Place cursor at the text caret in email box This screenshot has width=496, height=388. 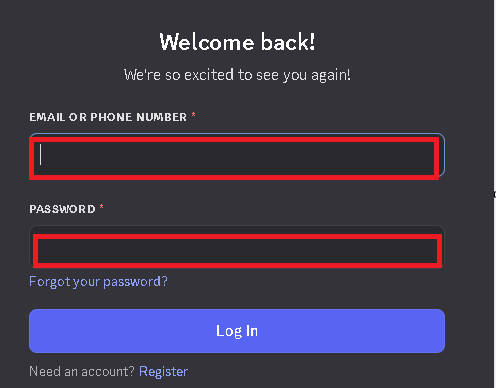(41, 154)
